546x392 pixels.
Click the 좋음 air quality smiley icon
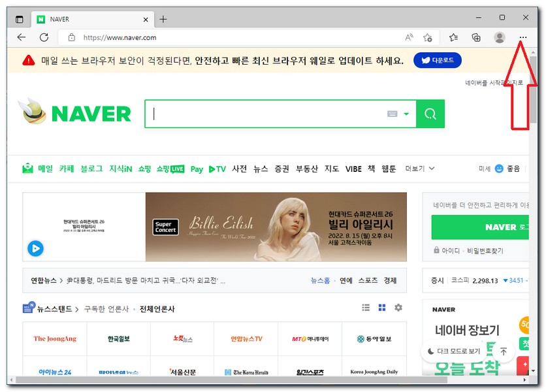pos(498,169)
